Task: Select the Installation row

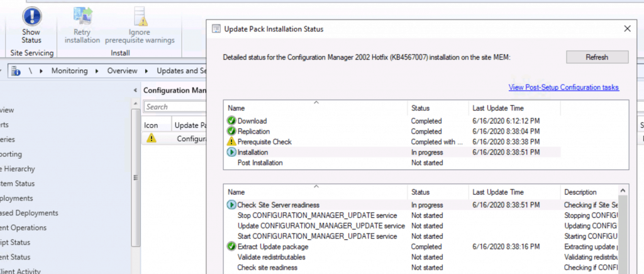Action: coord(392,152)
